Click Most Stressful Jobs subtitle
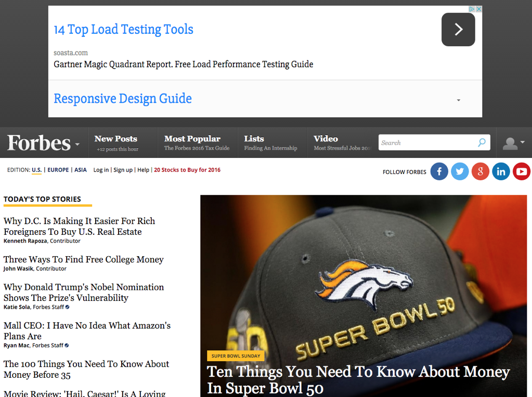532x397 pixels. (x=343, y=148)
